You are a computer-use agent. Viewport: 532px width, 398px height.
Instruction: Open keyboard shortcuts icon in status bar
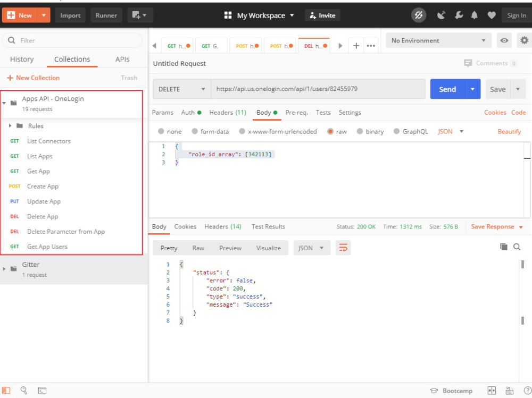tap(509, 391)
